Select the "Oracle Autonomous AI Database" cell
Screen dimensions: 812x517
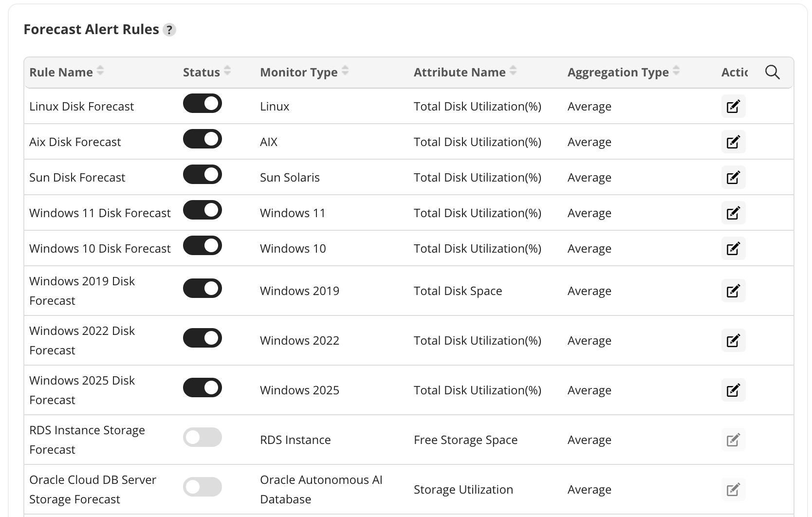click(x=321, y=489)
